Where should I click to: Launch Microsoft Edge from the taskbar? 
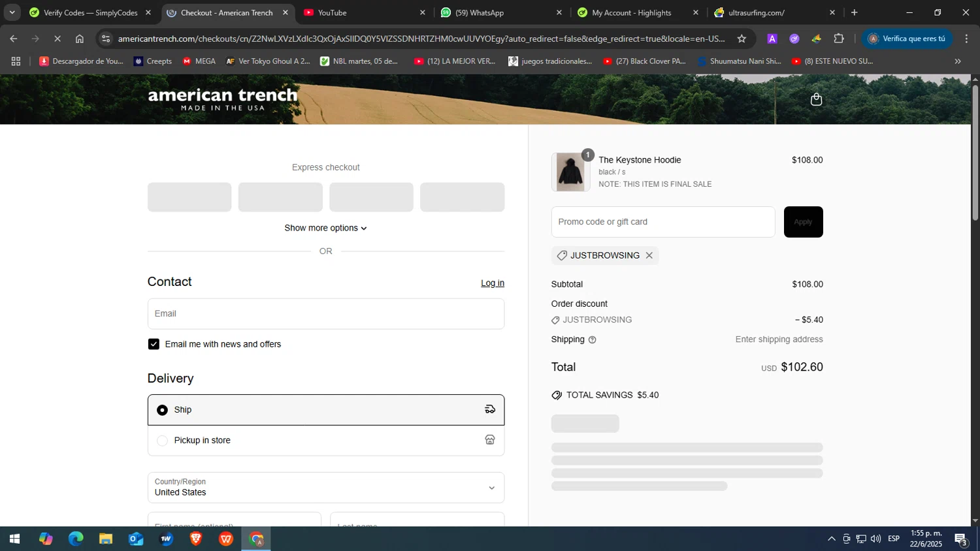click(76, 539)
